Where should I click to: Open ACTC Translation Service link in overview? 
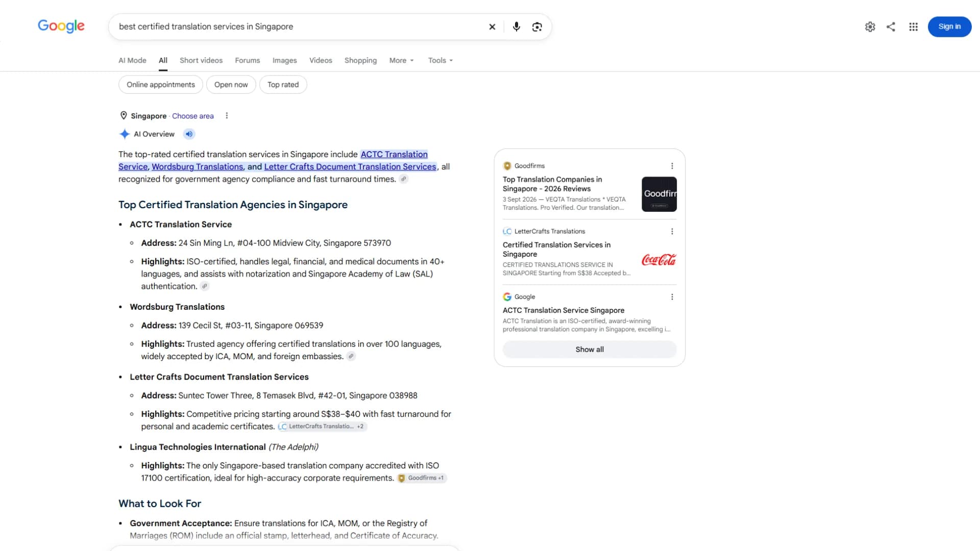[x=394, y=155]
